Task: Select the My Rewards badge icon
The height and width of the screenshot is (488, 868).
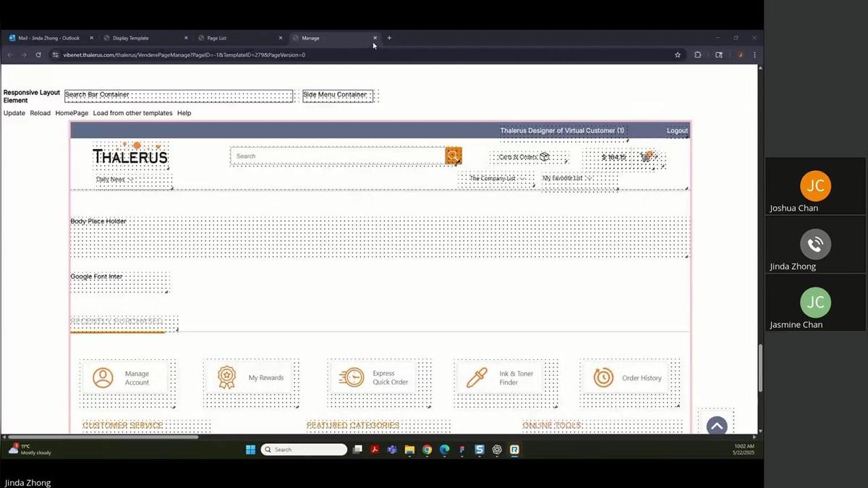Action: click(225, 376)
